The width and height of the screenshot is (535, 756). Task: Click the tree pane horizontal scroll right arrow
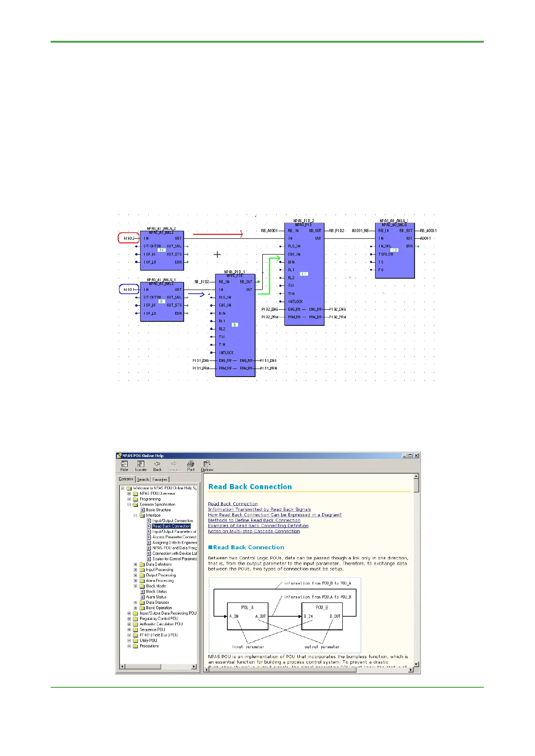coord(194,667)
